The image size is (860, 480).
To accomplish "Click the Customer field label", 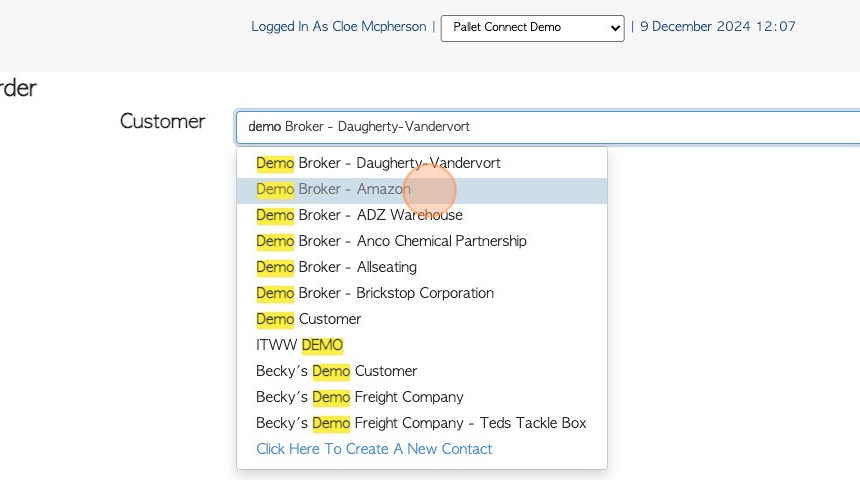I will click(x=162, y=121).
